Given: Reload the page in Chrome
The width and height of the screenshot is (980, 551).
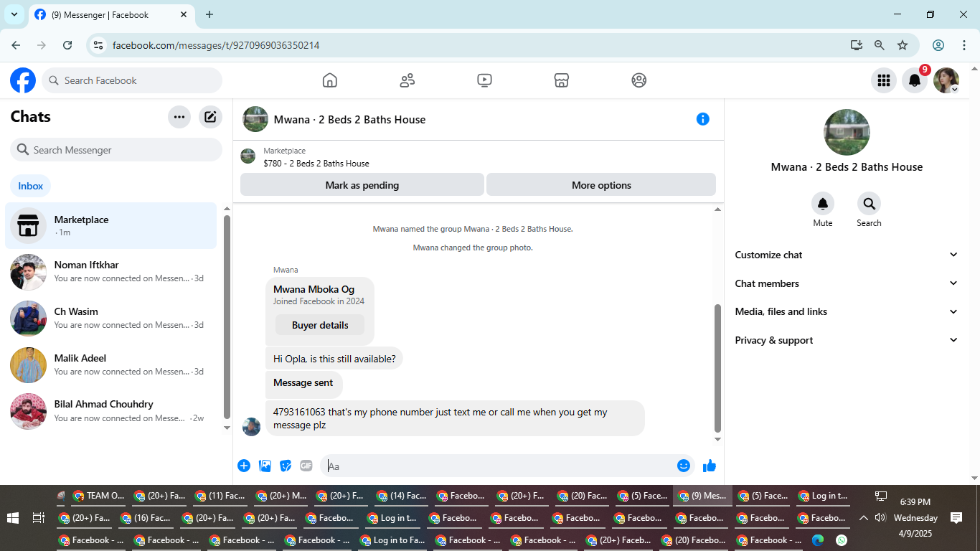Looking at the screenshot, I should (x=67, y=45).
